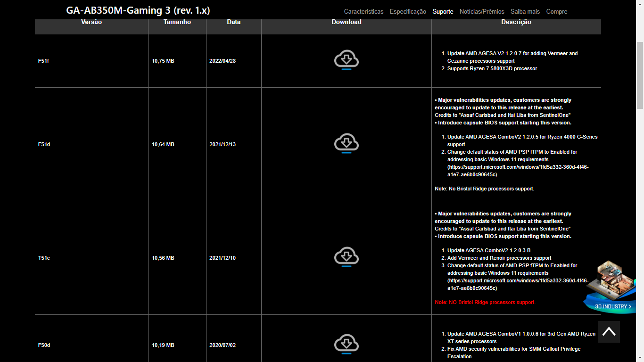
Task: Click 'Fix AMD security vulnerabilities for SMM' line
Action: pyautogui.click(x=514, y=353)
